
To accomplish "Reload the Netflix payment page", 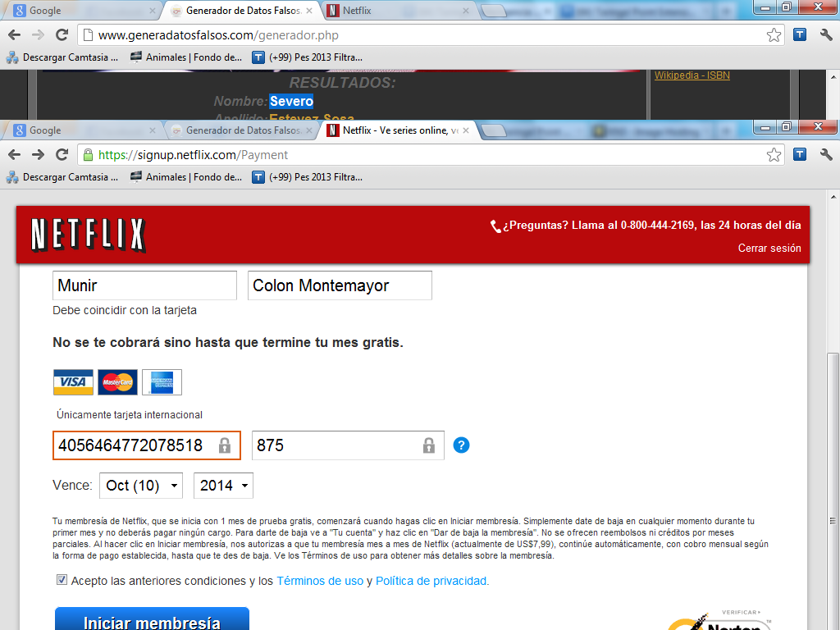I will [x=62, y=155].
